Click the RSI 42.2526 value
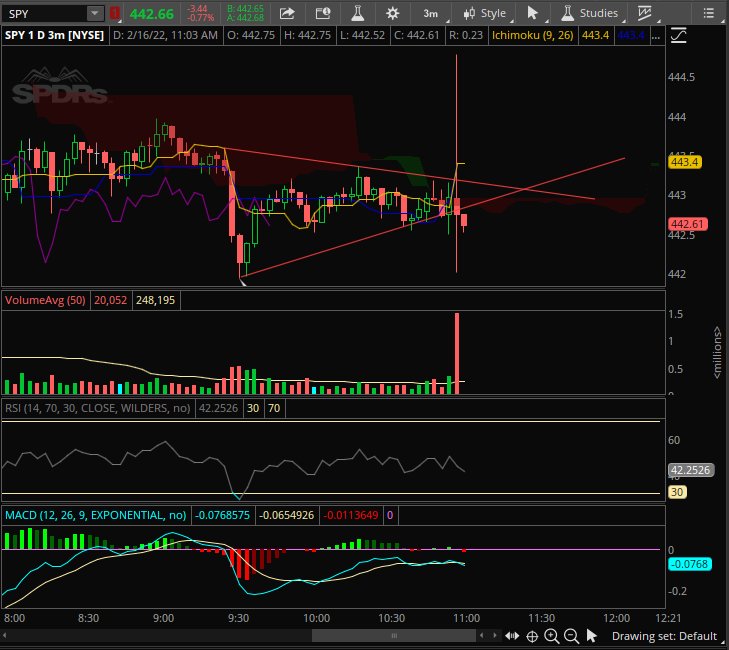The height and width of the screenshot is (650, 729). [219, 408]
